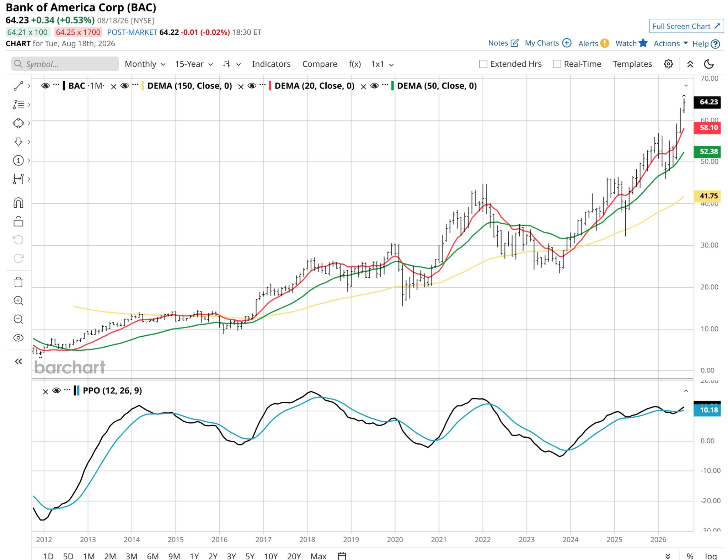Enable the Extended Hrs checkbox

click(x=483, y=64)
